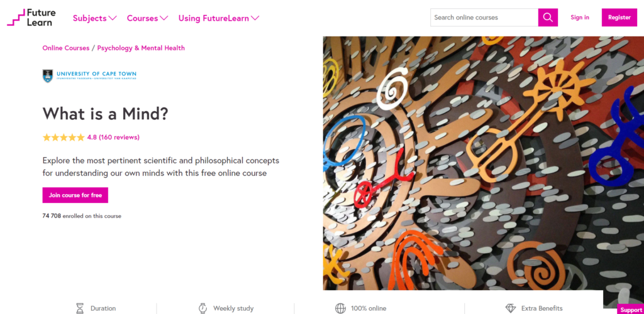
Task: Open the Sign in page
Action: (x=579, y=17)
